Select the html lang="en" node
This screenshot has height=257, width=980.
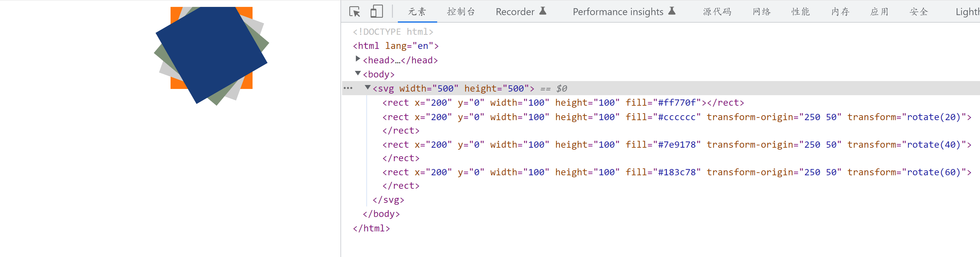point(396,46)
